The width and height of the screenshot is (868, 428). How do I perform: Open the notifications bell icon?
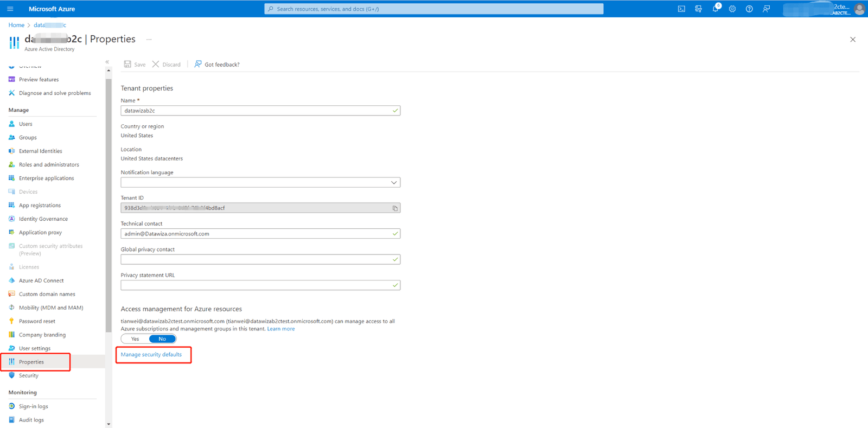click(x=716, y=9)
